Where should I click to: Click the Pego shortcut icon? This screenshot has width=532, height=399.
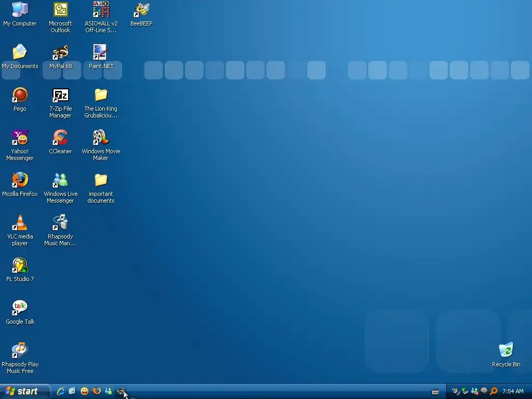coord(20,99)
